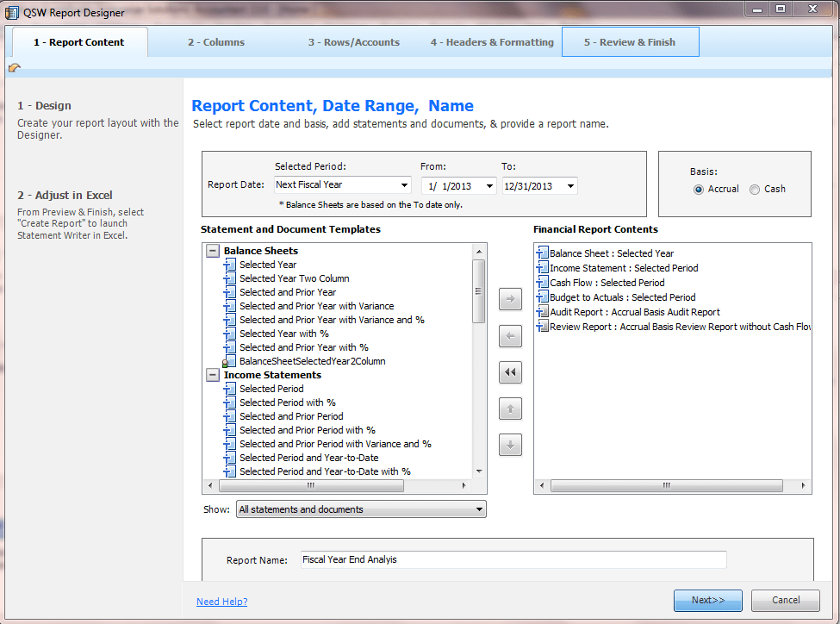Click the move down arrow button
This screenshot has height=624, width=840.
510,445
